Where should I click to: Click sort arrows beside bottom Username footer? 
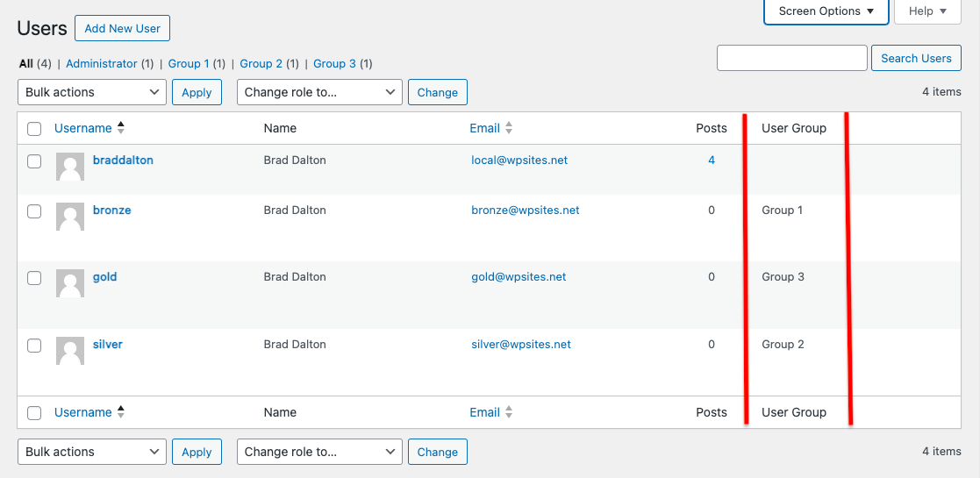121,412
